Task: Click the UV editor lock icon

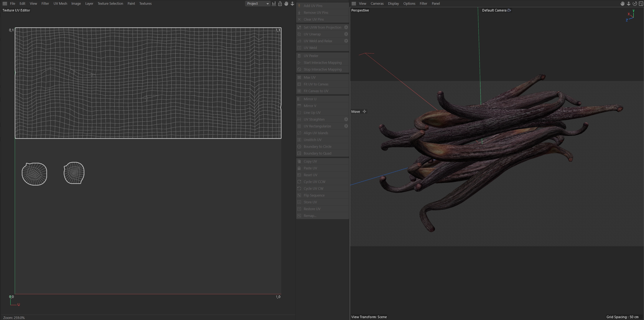Action: point(280,3)
